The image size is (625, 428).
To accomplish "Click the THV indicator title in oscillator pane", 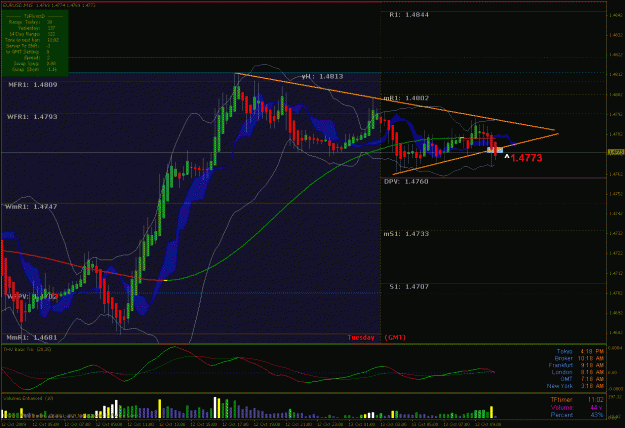I will coord(27,349).
